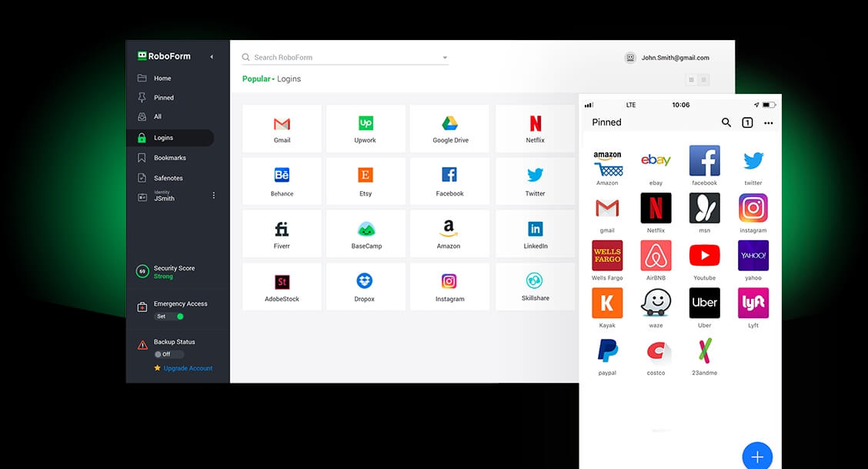
Task: Open the JSmith identity
Action: click(x=165, y=196)
